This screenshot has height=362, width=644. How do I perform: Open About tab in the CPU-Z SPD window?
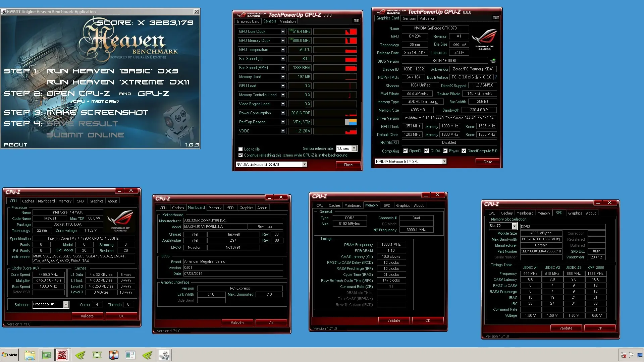click(591, 213)
